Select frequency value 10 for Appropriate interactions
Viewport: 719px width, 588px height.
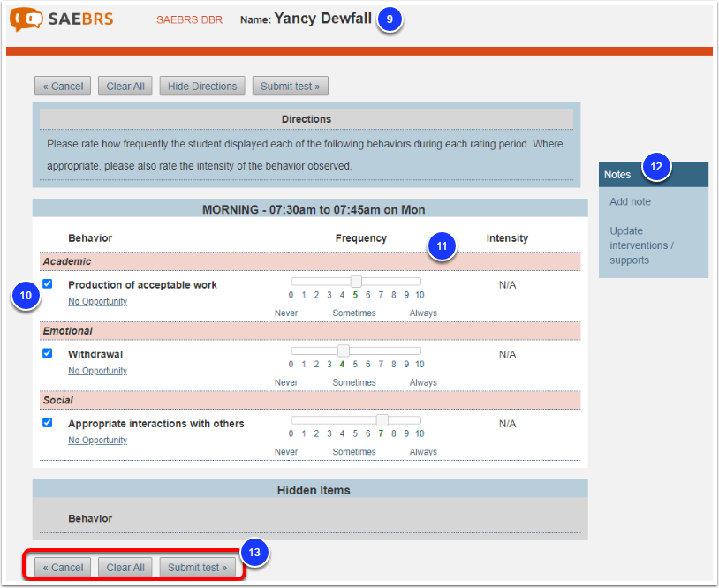420,433
